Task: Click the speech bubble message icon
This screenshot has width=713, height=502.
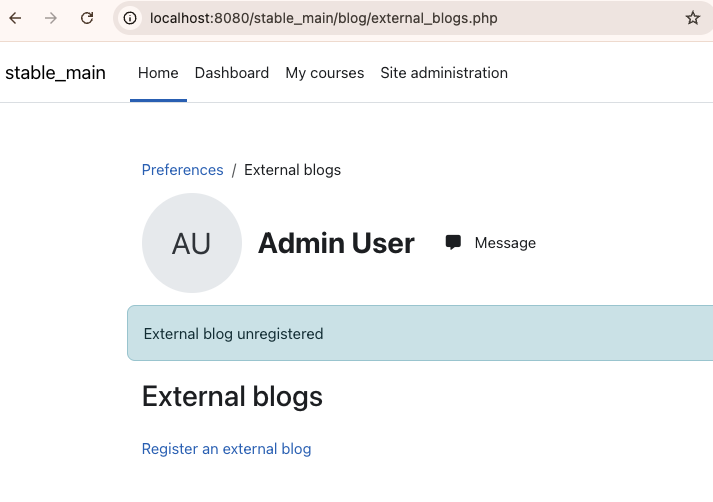Action: (x=453, y=242)
